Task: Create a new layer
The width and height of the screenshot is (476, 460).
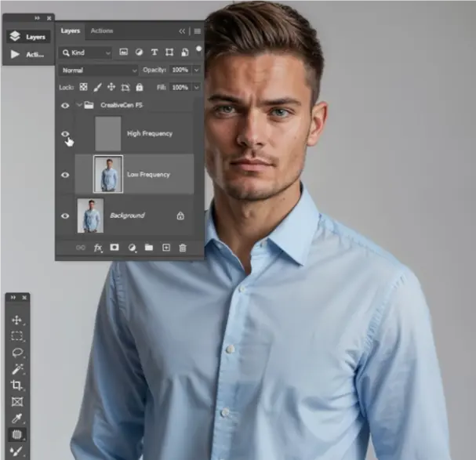Action: tap(166, 248)
